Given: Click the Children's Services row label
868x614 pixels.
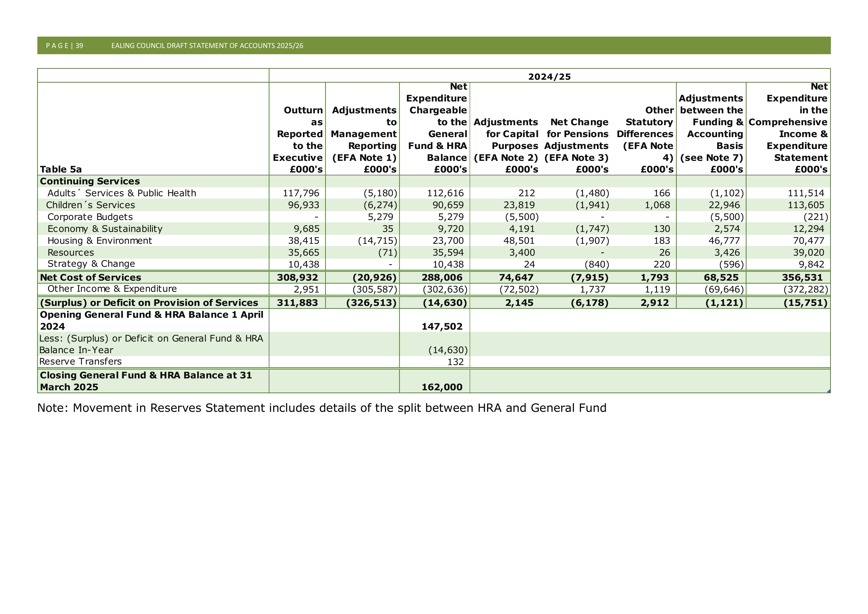Looking at the screenshot, I should [90, 205].
